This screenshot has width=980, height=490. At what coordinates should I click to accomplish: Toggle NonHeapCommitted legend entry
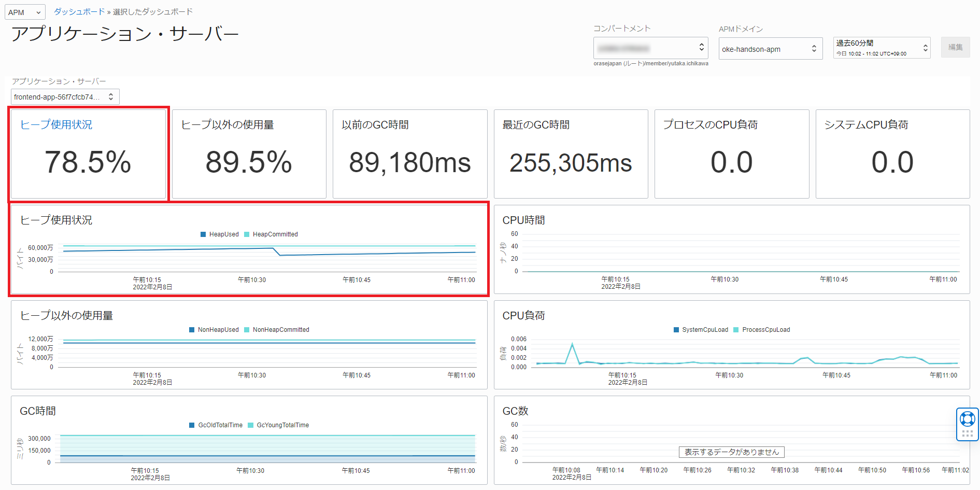click(276, 330)
